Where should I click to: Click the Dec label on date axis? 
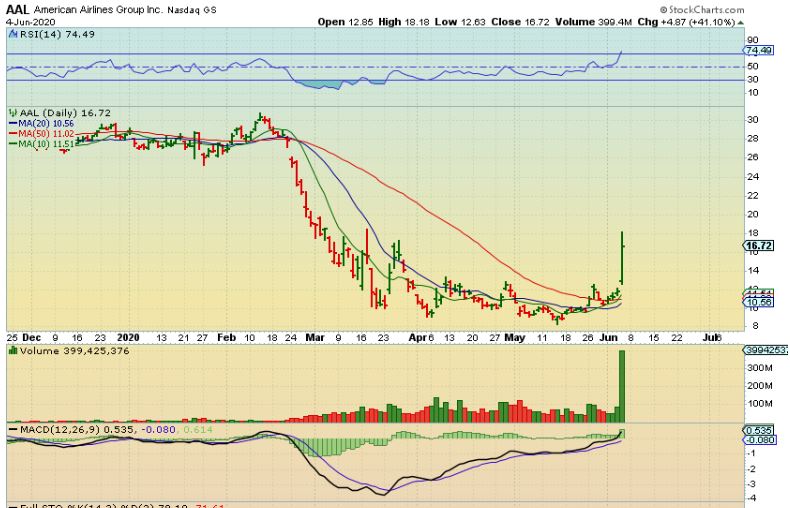coord(31,337)
